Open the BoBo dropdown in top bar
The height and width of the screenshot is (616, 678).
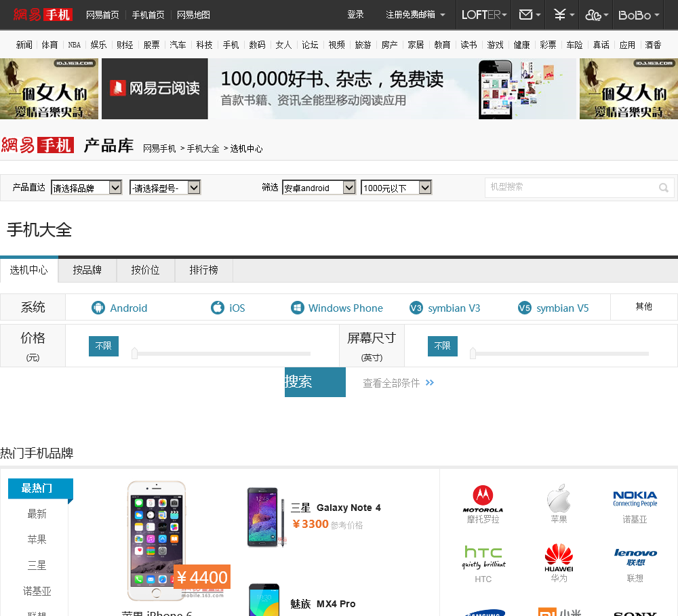639,15
